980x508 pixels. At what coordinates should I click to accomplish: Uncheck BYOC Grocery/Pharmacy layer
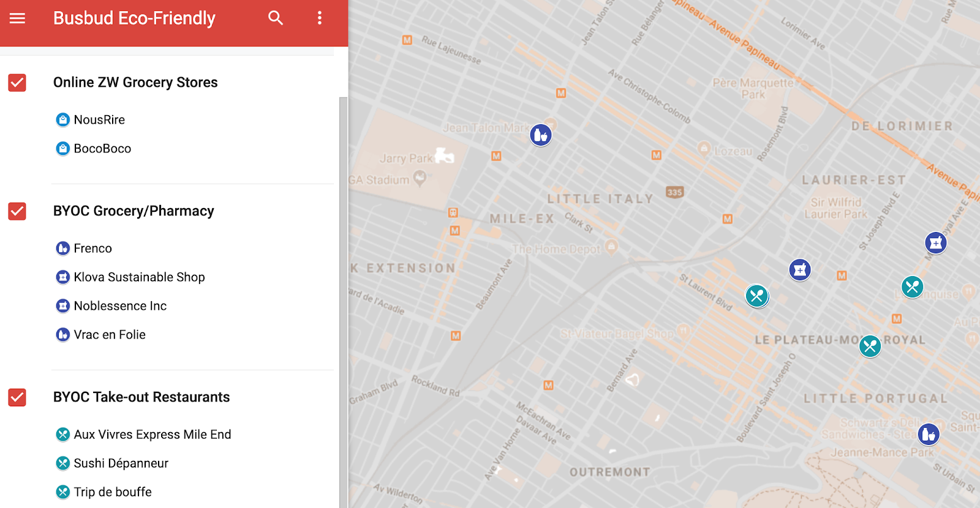[x=17, y=211]
